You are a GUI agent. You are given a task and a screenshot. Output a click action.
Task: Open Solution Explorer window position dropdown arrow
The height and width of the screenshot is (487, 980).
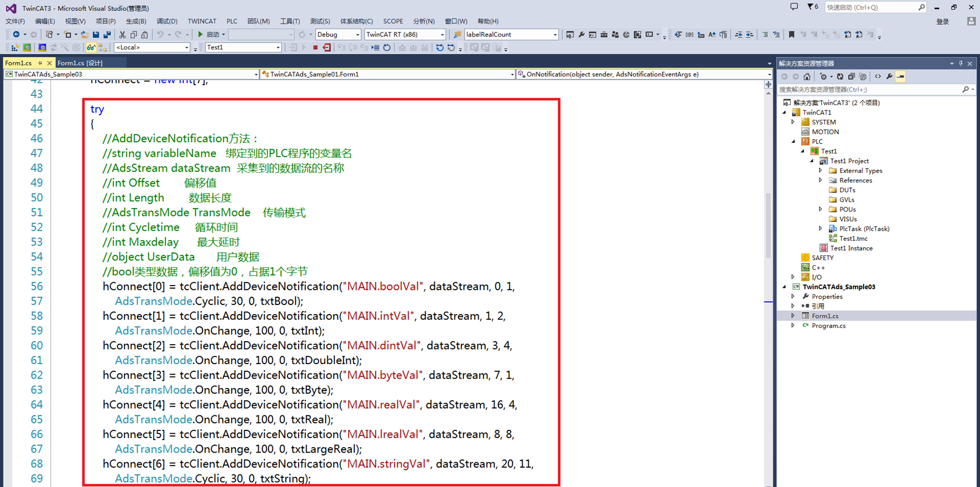point(951,64)
